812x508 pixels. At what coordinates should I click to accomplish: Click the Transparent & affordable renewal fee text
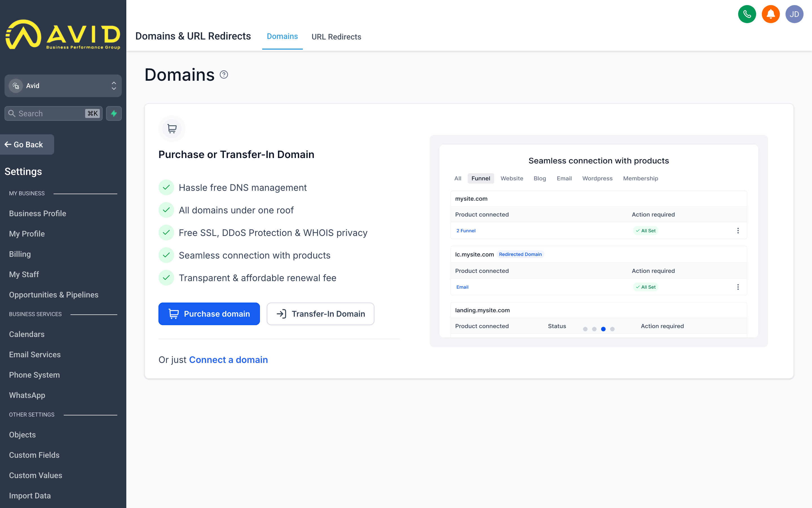click(257, 278)
